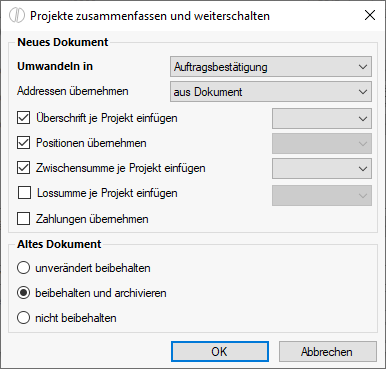This screenshot has height=369, width=386.
Task: Click the disabled dropdown next to Lossumme je Projekt
Action: [322, 195]
